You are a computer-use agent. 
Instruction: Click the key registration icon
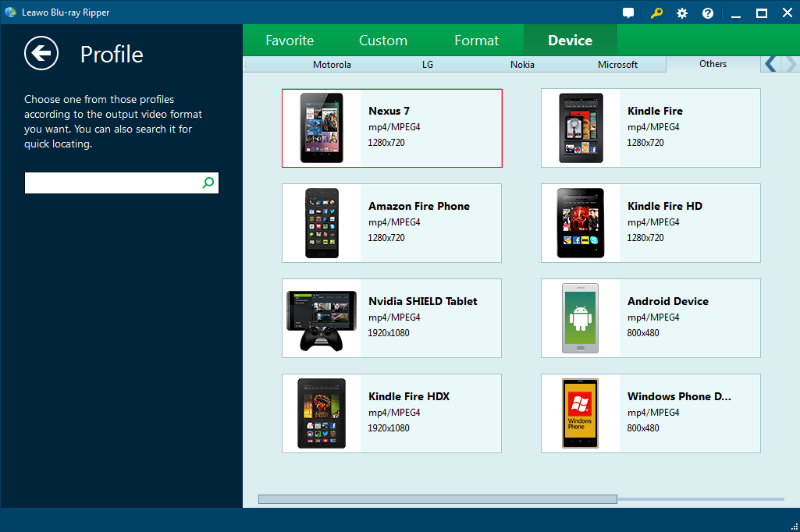coord(656,13)
